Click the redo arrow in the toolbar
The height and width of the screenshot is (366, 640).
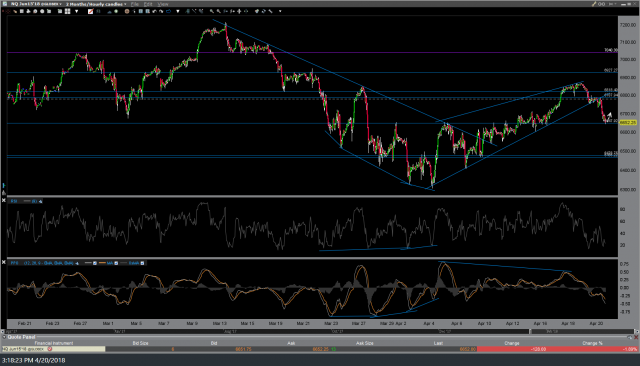[161, 11]
